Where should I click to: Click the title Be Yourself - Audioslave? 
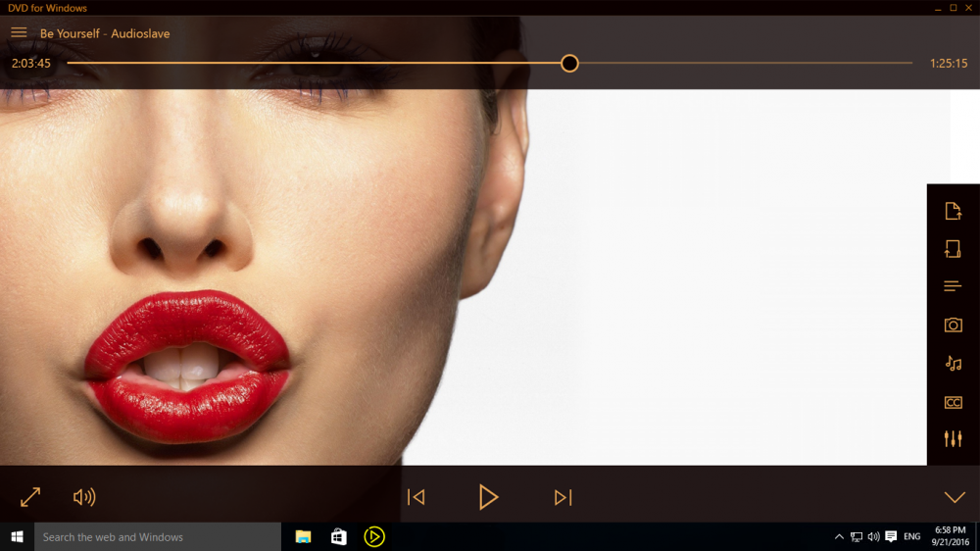point(105,33)
